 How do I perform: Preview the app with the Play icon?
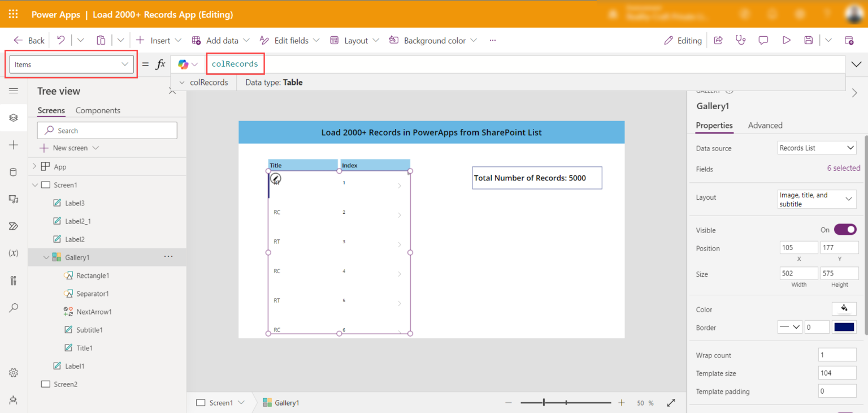click(x=786, y=40)
